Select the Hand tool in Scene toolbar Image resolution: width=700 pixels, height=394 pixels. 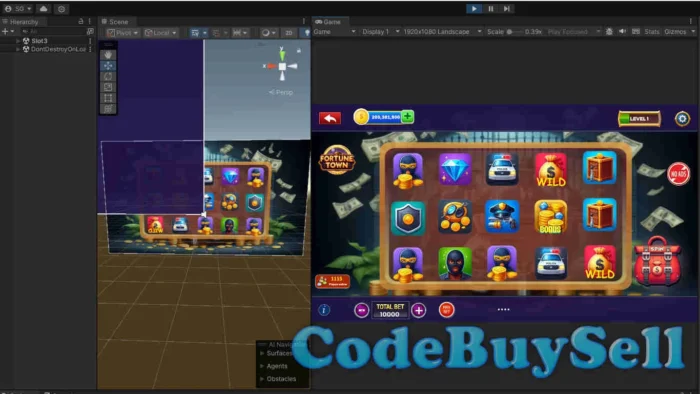(x=108, y=55)
